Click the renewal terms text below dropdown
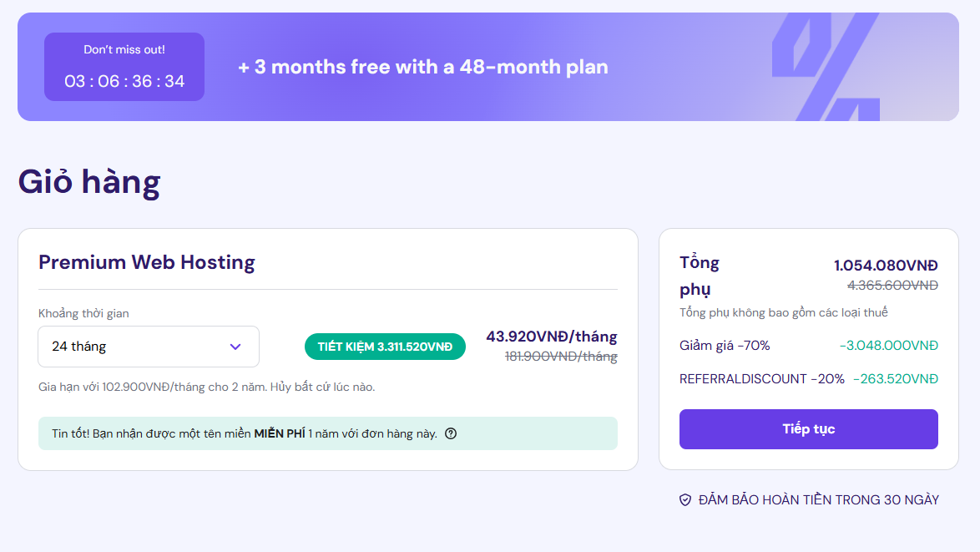Image resolution: width=980 pixels, height=552 pixels. coord(207,387)
